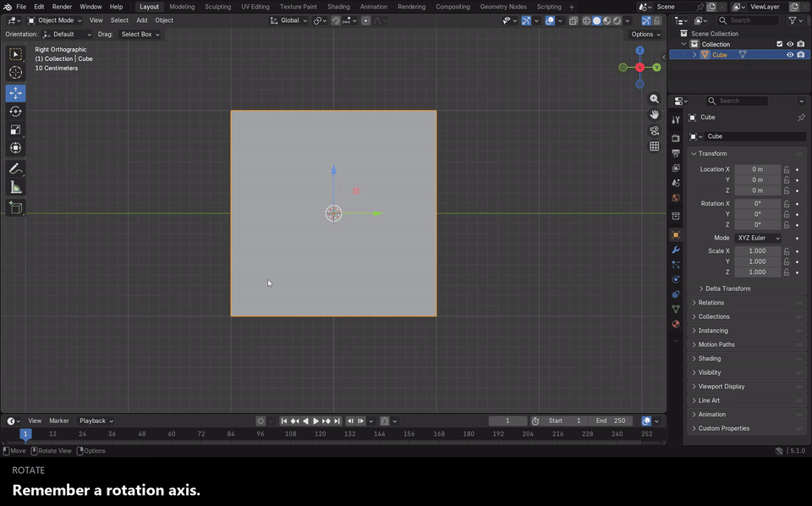
Task: Click the Scale Z value field
Action: pos(758,272)
